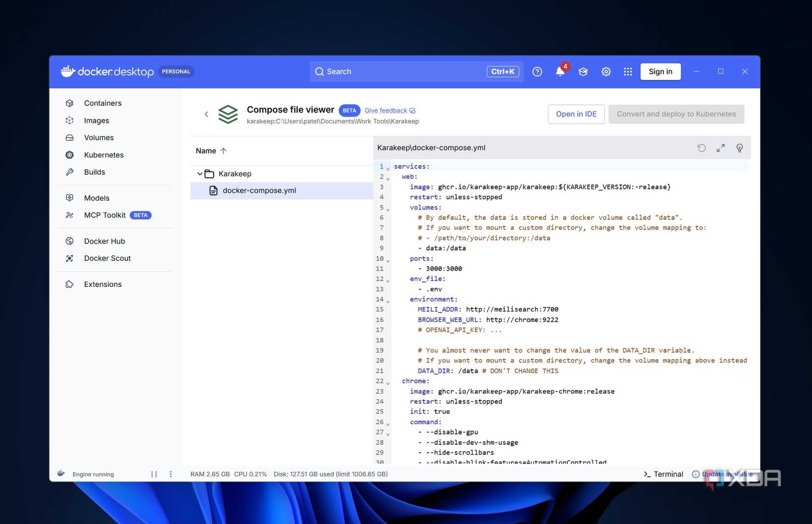Viewport: 812px width, 524px height.
Task: Fold the volumes block at line 5
Action: [x=388, y=209]
